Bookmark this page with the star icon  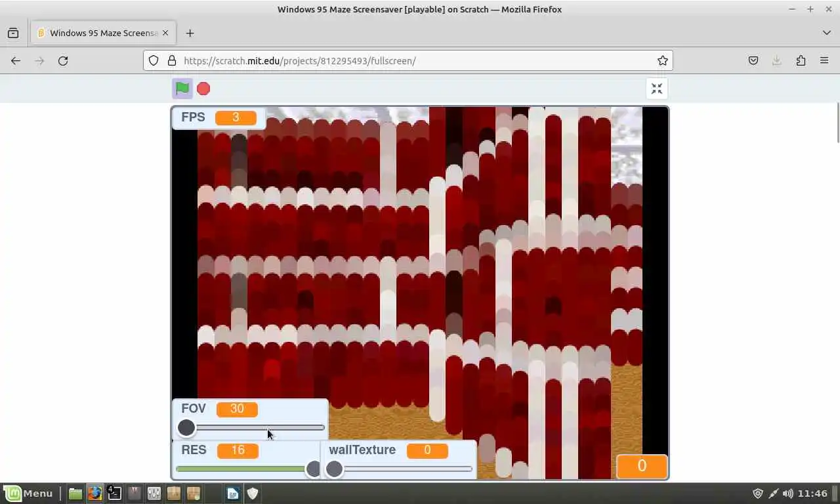pyautogui.click(x=663, y=60)
